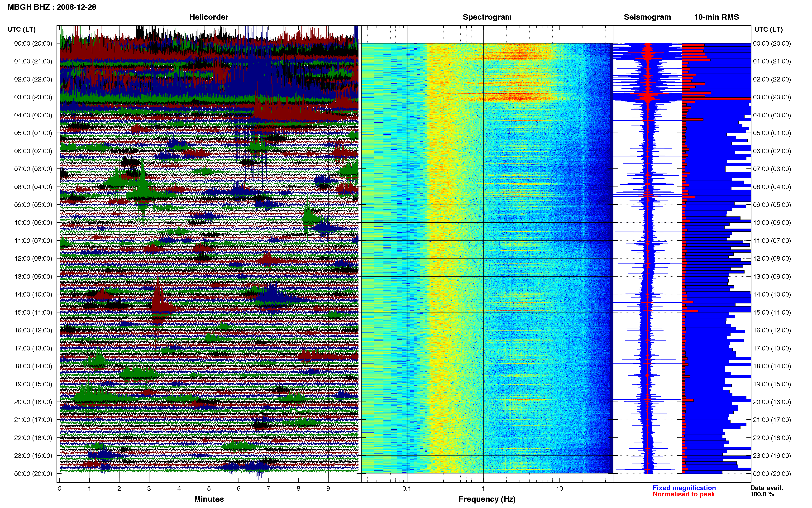Click left time label '15:00 (11:00)'
The image size is (812, 508).
(33, 312)
